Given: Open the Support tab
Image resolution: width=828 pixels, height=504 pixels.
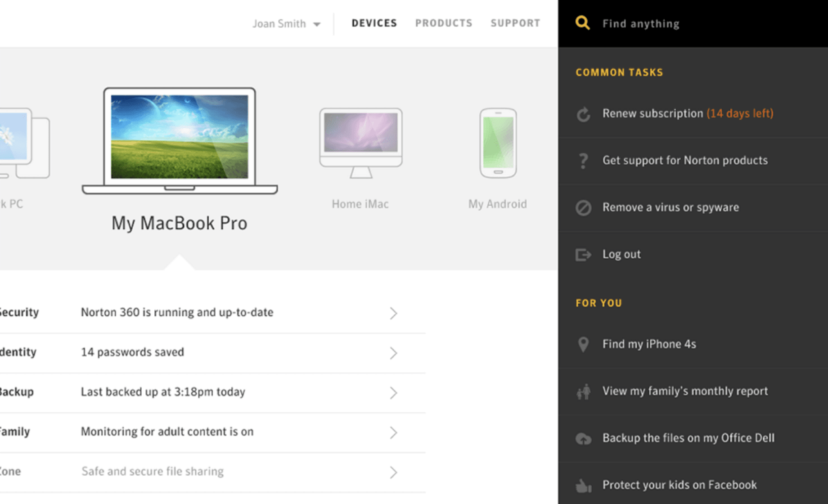Looking at the screenshot, I should coord(515,23).
